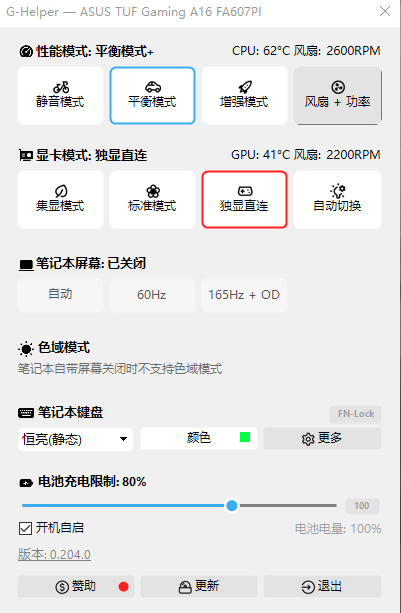Choose the 集显模式 eco GPU mode

60,199
